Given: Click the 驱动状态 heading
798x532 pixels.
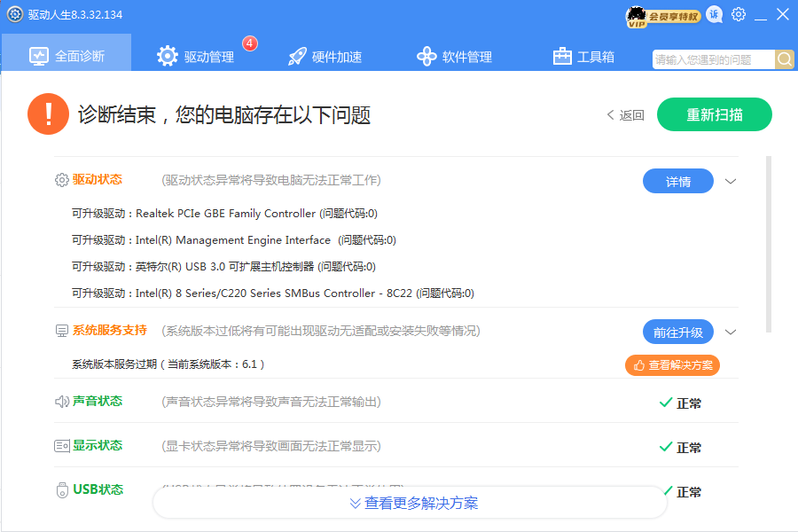Looking at the screenshot, I should pos(98,179).
